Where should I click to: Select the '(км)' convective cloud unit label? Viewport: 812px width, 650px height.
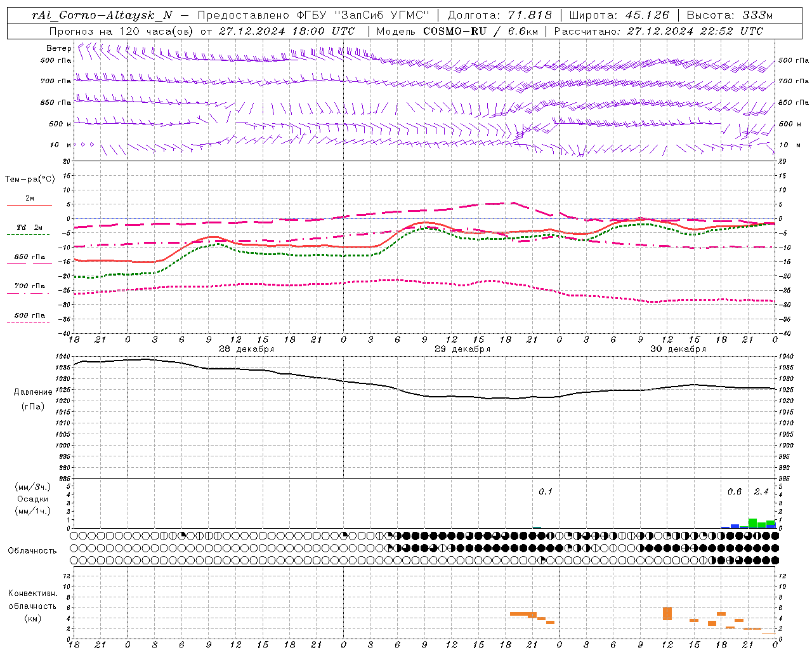tap(33, 618)
